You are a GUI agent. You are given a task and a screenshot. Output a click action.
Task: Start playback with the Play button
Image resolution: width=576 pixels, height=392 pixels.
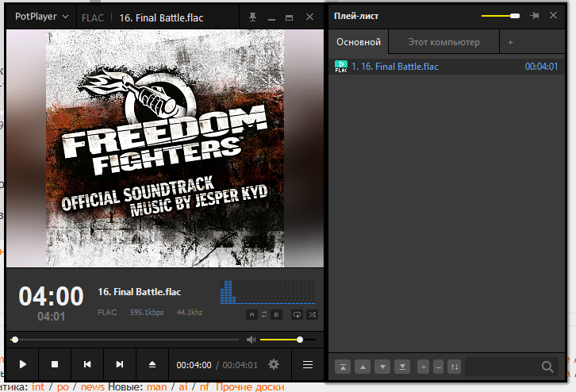click(x=23, y=364)
